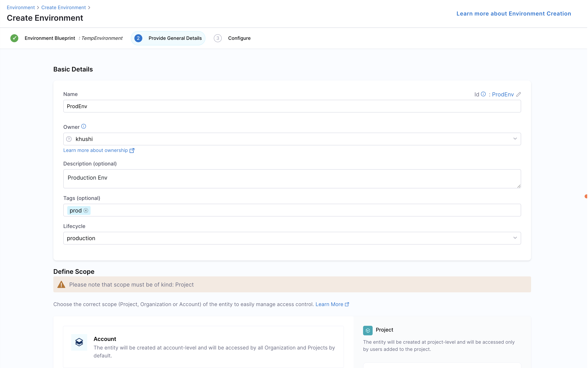Click the pencil icon to edit Id

(x=518, y=94)
